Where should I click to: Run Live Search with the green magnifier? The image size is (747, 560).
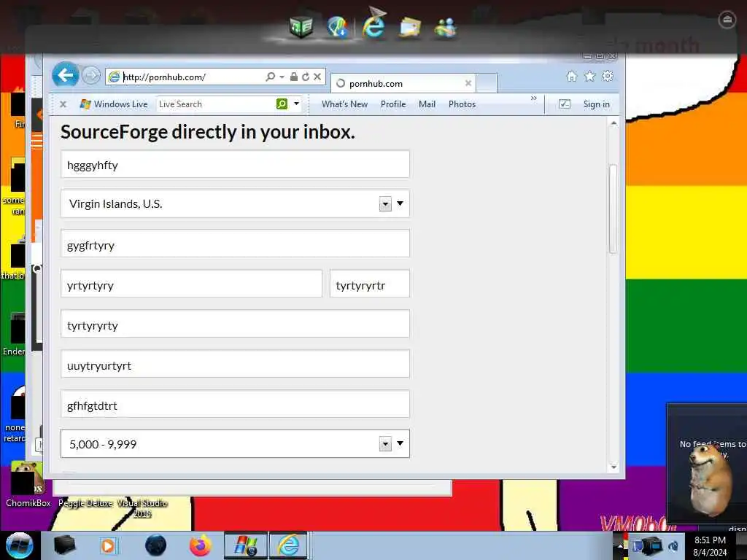pos(282,104)
